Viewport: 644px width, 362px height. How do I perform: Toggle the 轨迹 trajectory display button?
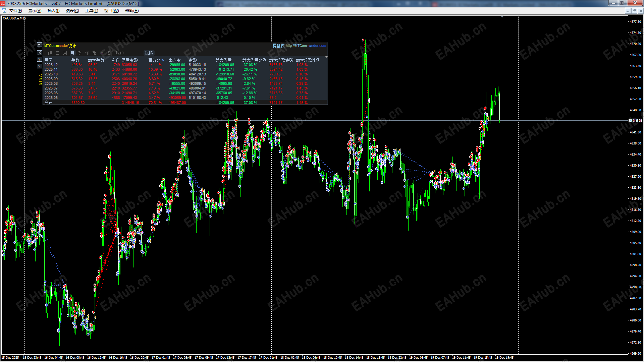pyautogui.click(x=149, y=53)
